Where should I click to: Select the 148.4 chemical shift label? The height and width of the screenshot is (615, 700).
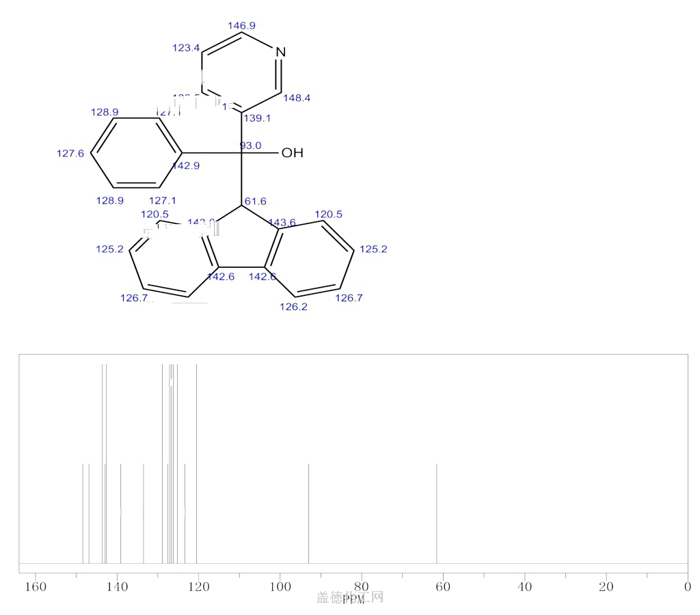(x=296, y=98)
